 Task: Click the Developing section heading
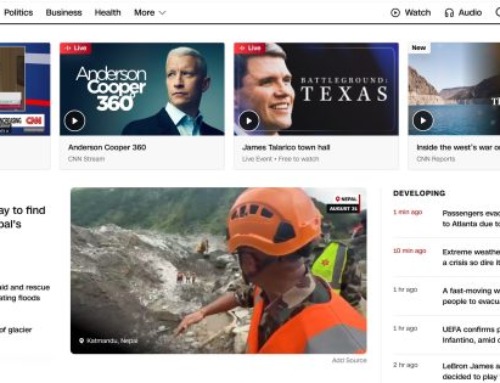click(x=419, y=193)
